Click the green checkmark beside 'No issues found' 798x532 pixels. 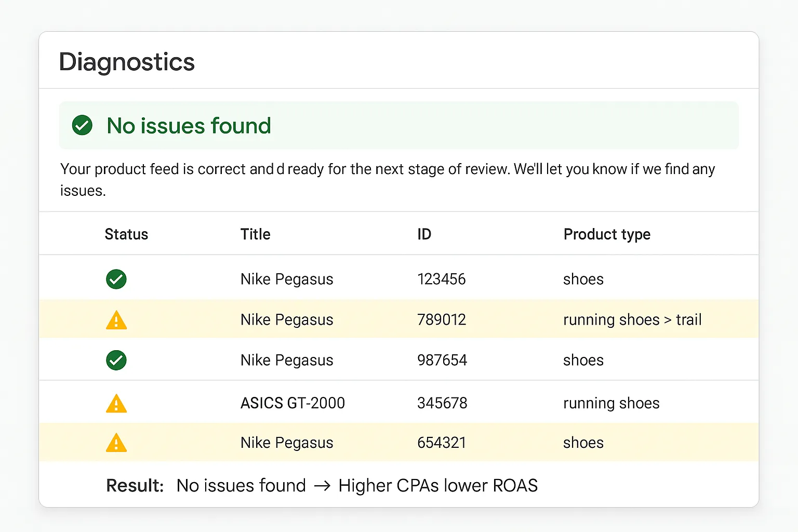(82, 125)
